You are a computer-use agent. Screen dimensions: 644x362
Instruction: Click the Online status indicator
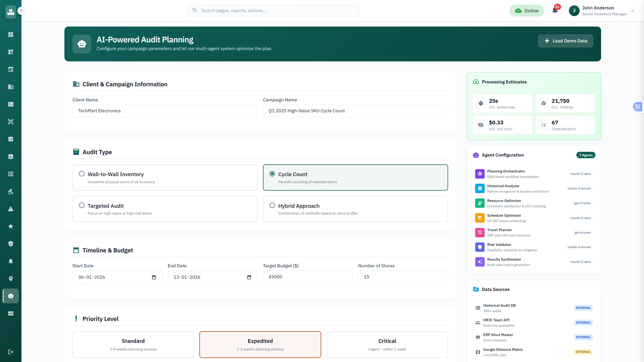(x=527, y=11)
